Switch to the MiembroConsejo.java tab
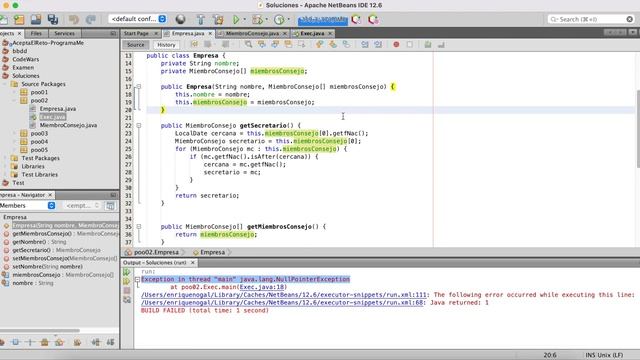This screenshot has height=360, width=640. (253, 33)
